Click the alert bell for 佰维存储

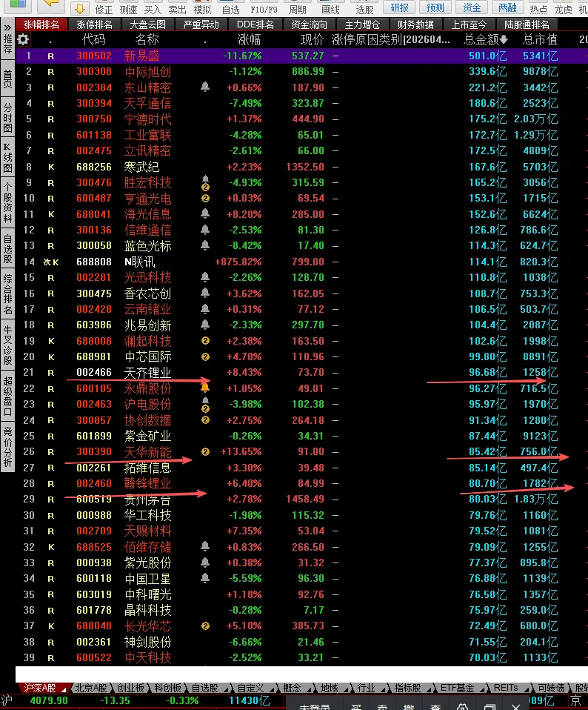(x=205, y=546)
